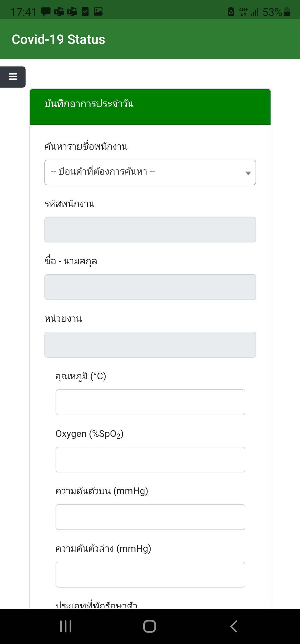Viewport: 300px width, 644px height.
Task: Tap the Android back navigation icon
Action: (234, 626)
